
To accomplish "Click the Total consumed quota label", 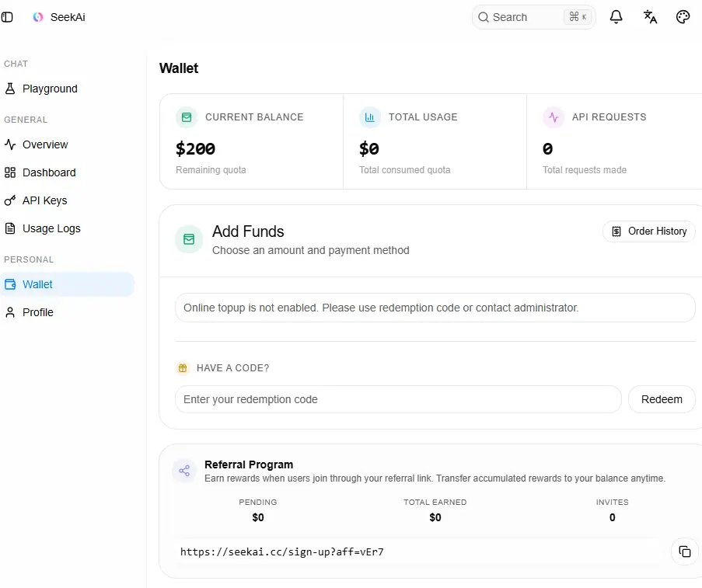I will pos(405,170).
